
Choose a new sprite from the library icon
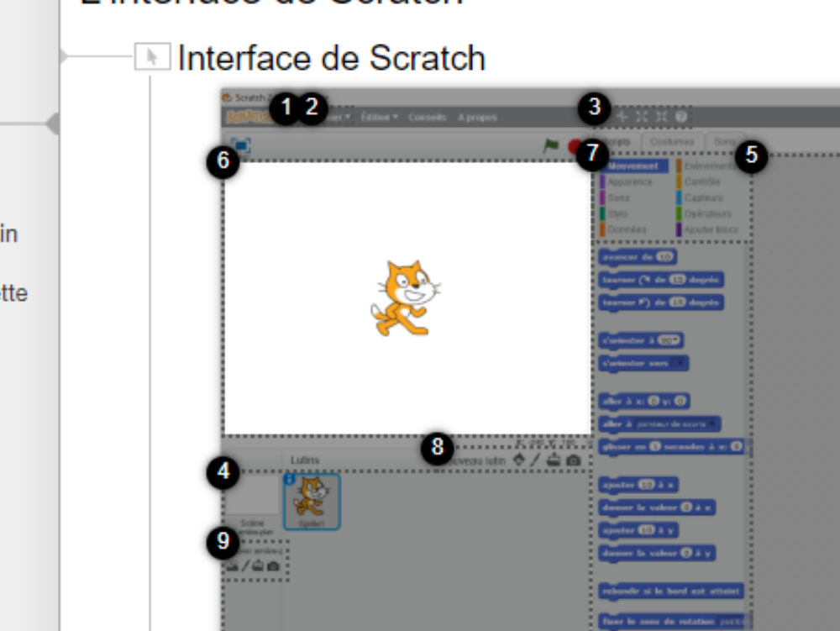[x=520, y=458]
